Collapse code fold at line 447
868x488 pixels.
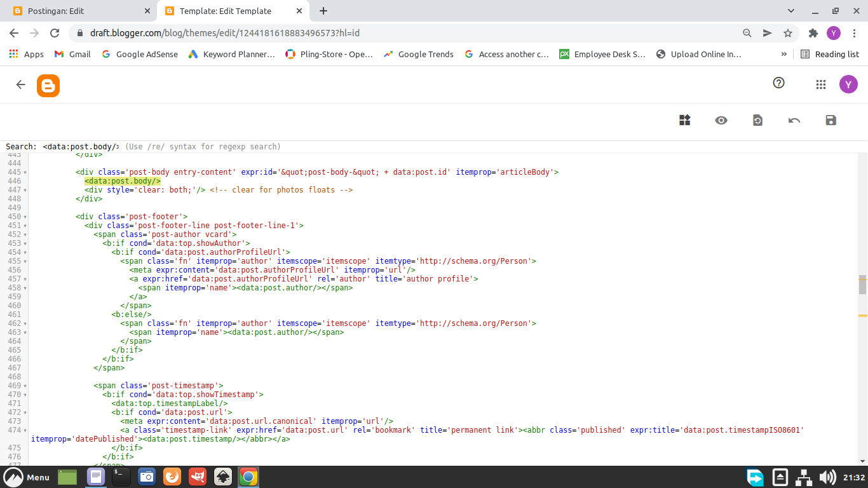tap(25, 191)
